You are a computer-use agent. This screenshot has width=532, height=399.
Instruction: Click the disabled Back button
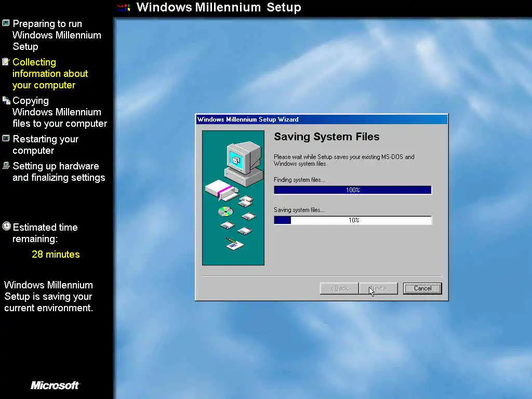click(339, 288)
